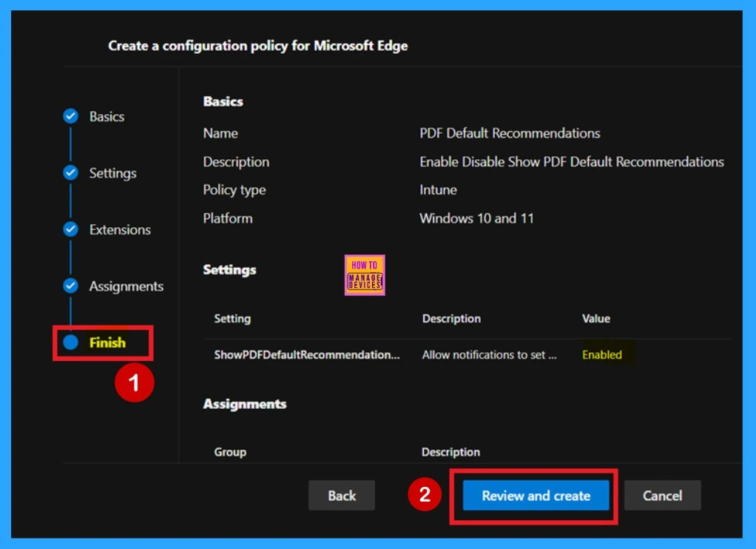Click the Review and create button

pyautogui.click(x=536, y=496)
